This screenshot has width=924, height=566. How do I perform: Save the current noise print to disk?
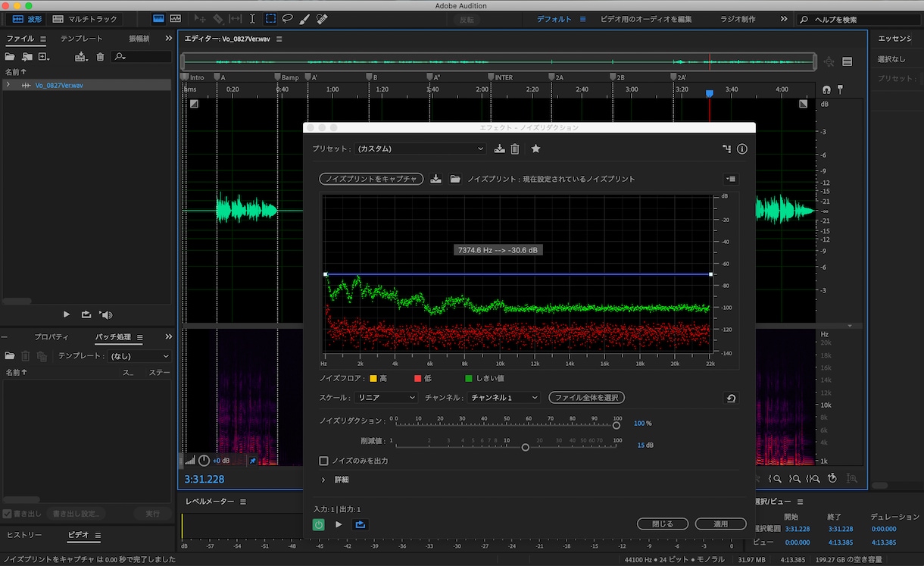435,179
